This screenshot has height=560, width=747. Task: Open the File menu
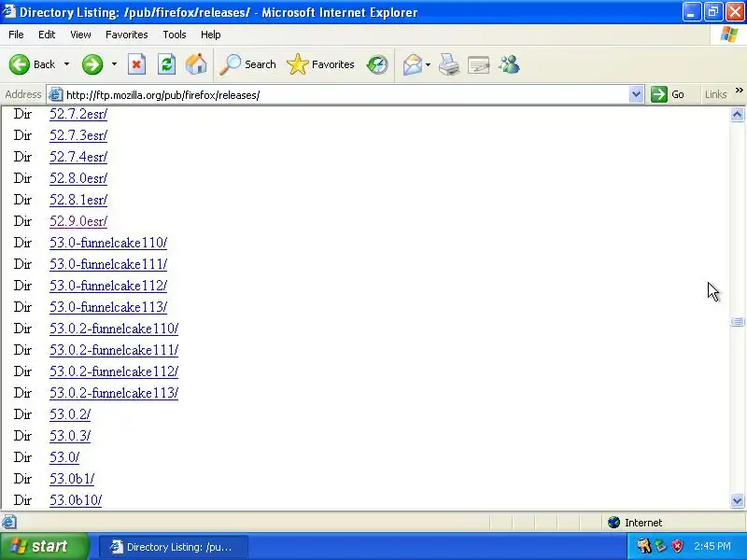click(x=16, y=35)
